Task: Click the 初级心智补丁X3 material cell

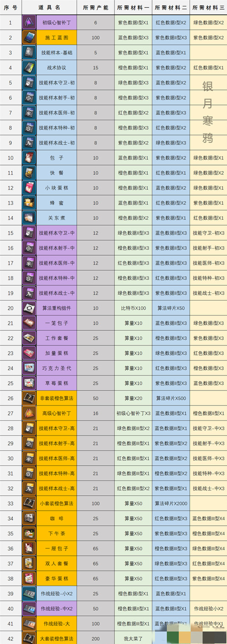Action: pos(133,413)
